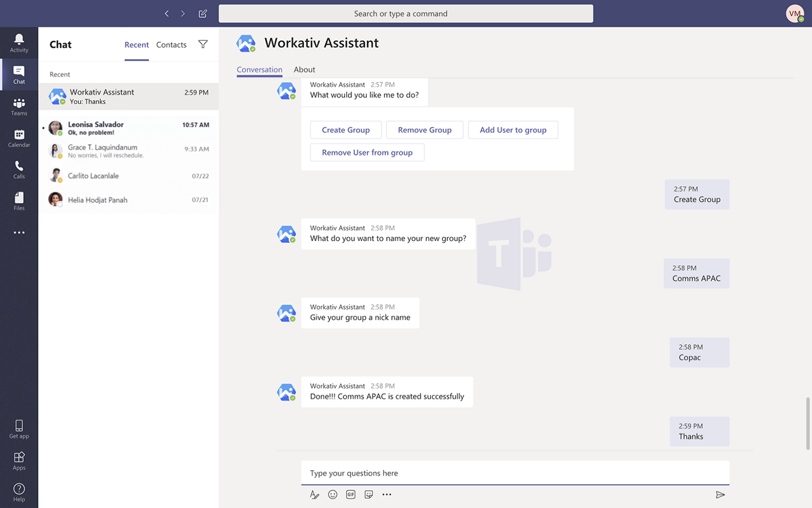Click the Remove Group button

[425, 130]
